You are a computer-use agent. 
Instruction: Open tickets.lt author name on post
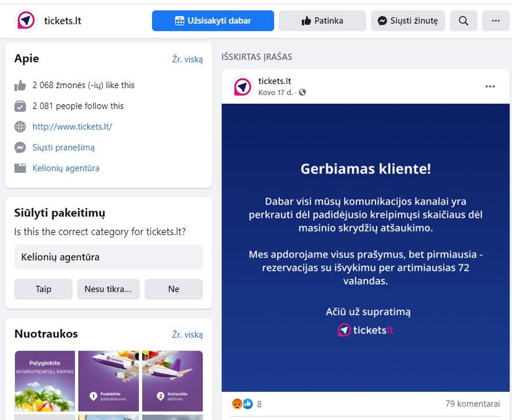(275, 81)
